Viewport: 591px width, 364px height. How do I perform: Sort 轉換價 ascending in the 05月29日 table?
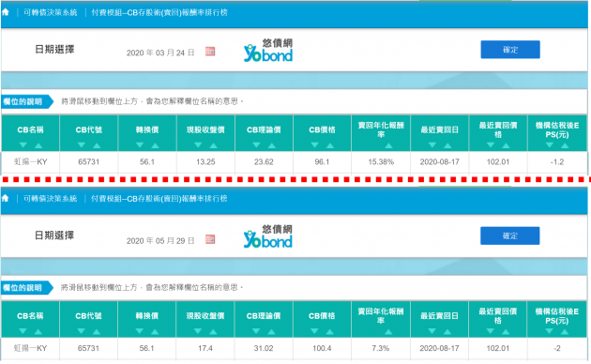pyautogui.click(x=155, y=331)
